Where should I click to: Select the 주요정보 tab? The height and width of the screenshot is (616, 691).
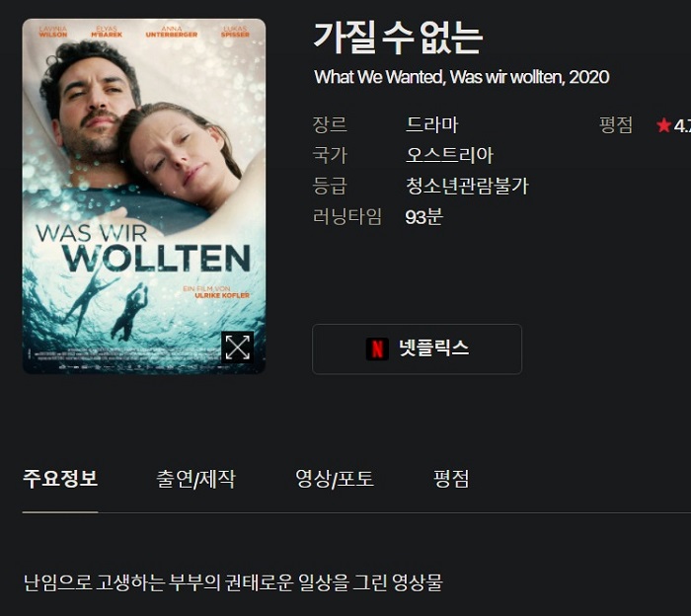tap(60, 479)
